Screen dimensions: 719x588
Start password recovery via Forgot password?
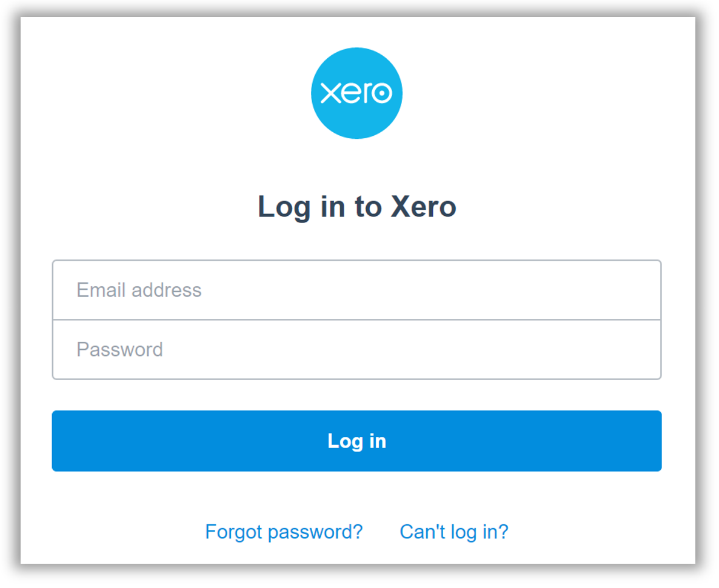point(284,532)
